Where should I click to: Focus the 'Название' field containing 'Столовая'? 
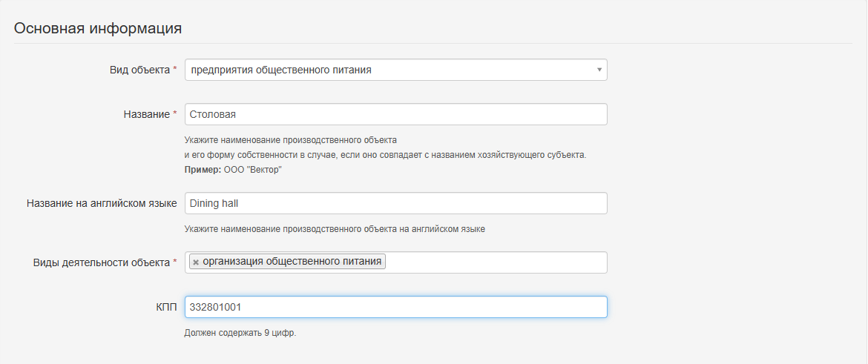click(x=395, y=114)
